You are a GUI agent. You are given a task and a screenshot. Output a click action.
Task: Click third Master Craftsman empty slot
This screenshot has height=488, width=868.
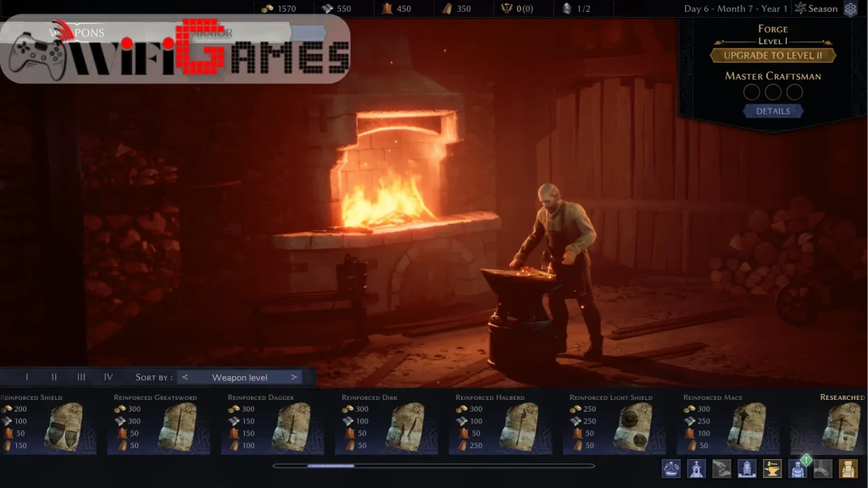pyautogui.click(x=794, y=91)
